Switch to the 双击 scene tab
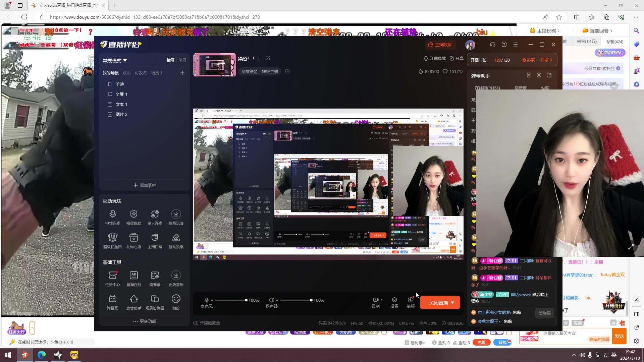 click(126, 73)
